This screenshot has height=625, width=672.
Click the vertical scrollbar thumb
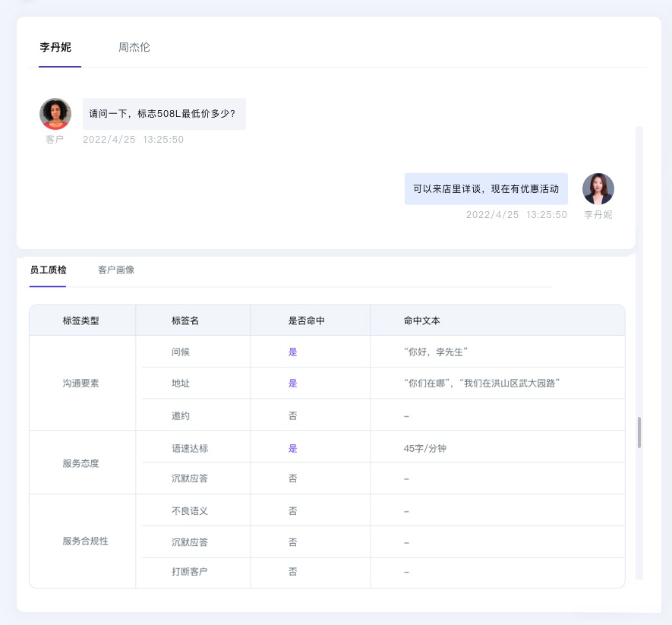[x=639, y=431]
